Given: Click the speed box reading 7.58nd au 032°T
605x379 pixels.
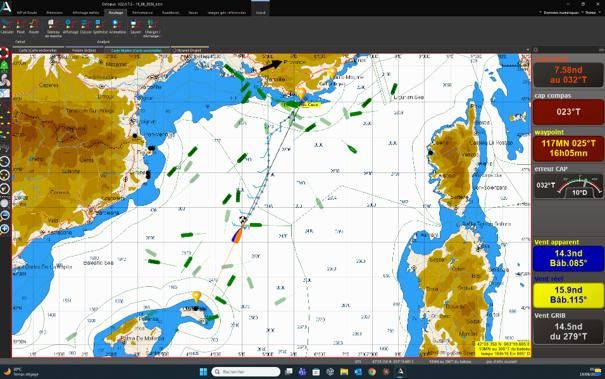Looking at the screenshot, I should [568, 75].
